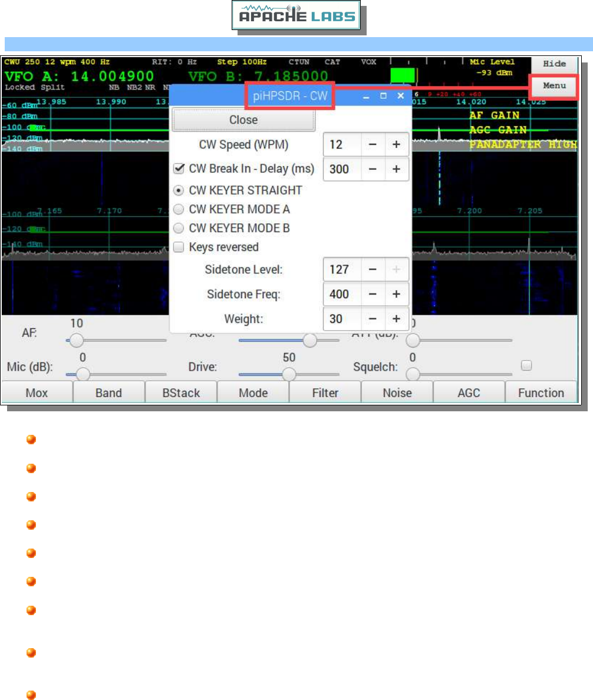
Task: Open the AGC menu button
Action: point(469,393)
